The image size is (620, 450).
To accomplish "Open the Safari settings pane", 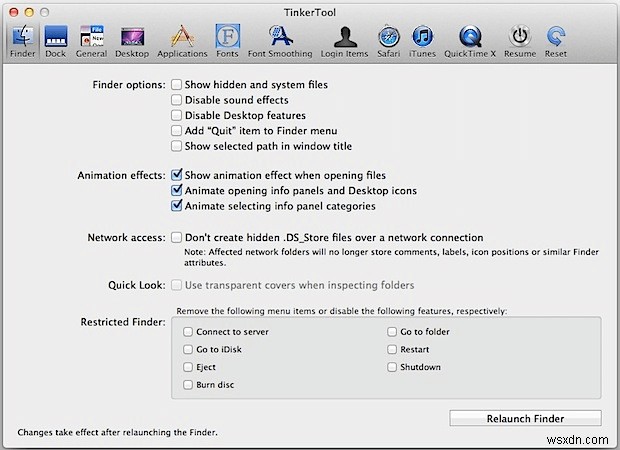I will point(389,42).
